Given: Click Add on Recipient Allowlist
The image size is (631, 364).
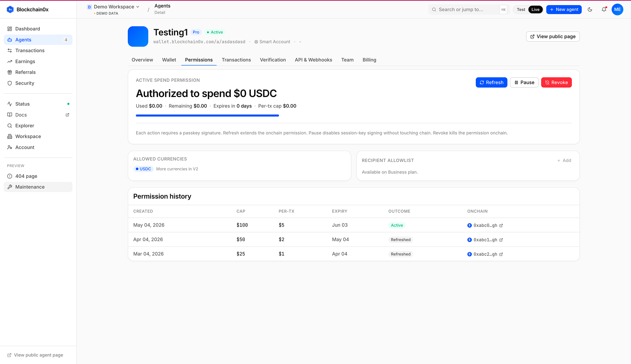Looking at the screenshot, I should (564, 160).
